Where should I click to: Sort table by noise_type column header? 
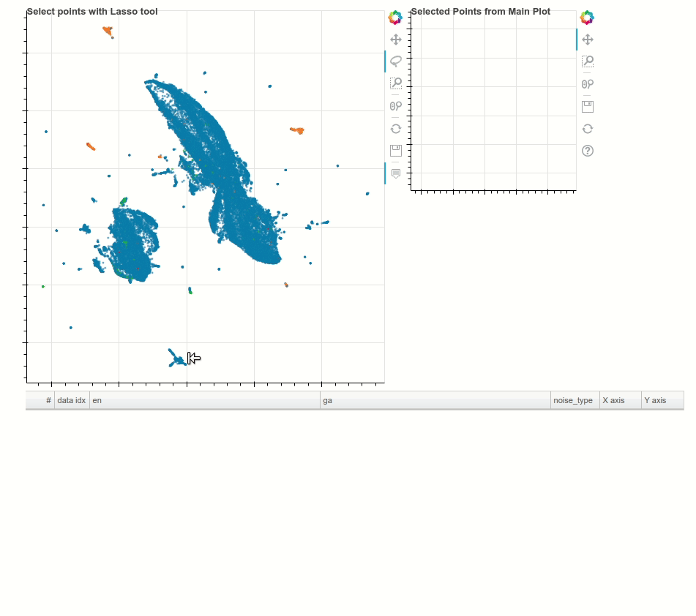coord(575,400)
